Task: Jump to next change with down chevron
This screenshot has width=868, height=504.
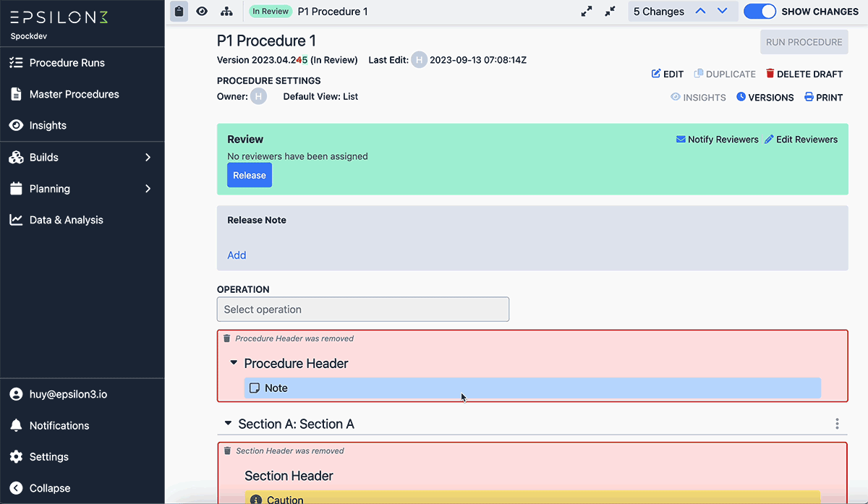Action: (x=722, y=11)
